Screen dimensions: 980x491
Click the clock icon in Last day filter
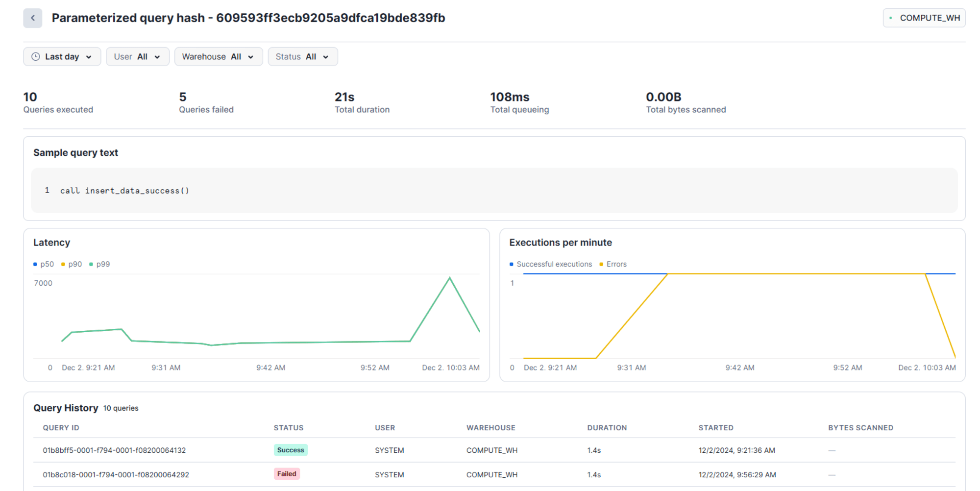pyautogui.click(x=36, y=57)
